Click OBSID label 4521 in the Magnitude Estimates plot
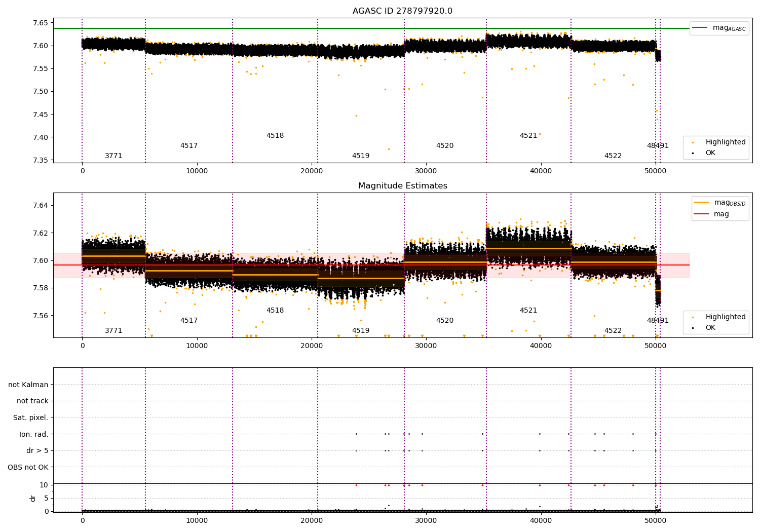Viewport: 760px width, 532px height. (x=528, y=311)
